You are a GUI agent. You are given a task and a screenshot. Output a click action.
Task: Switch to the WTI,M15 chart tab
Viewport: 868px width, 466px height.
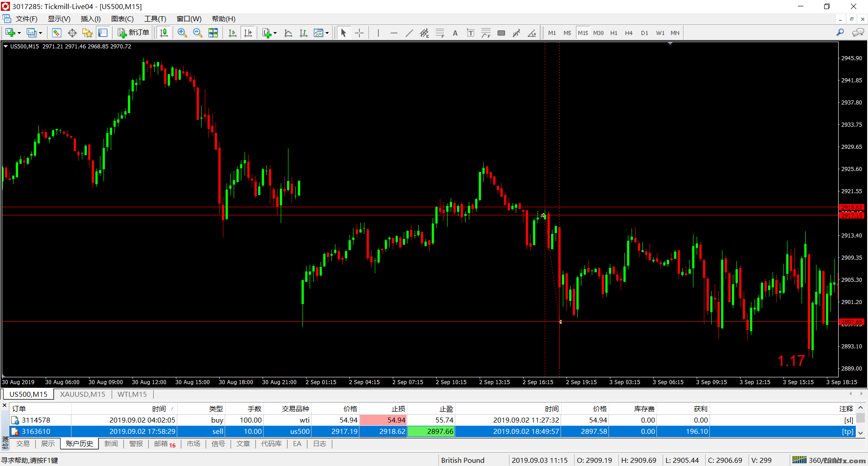click(132, 394)
